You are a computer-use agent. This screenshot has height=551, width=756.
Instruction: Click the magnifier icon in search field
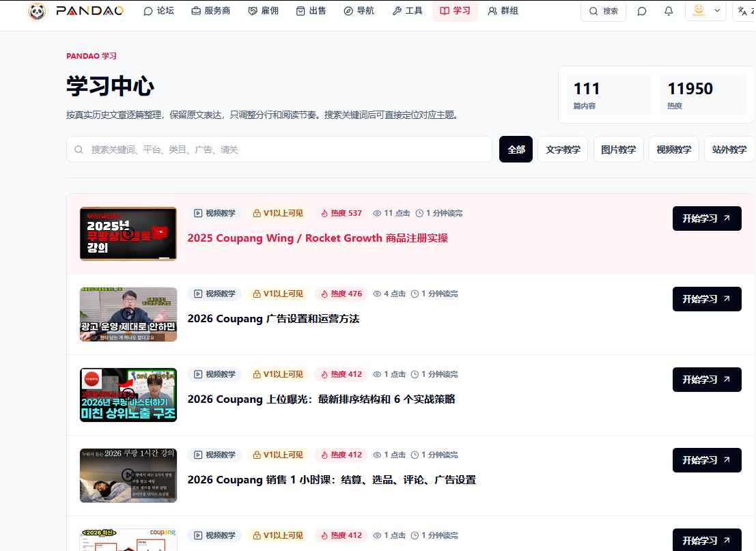pos(79,150)
